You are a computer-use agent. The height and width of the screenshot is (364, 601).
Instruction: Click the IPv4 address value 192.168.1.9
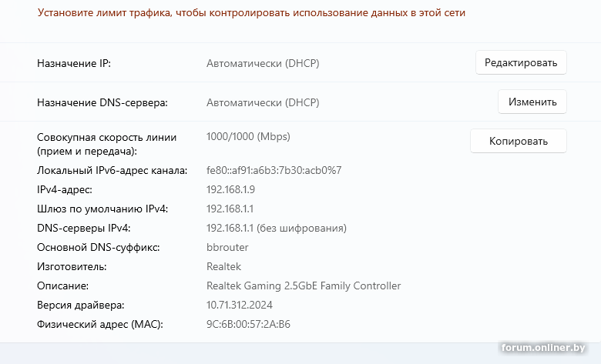[230, 189]
